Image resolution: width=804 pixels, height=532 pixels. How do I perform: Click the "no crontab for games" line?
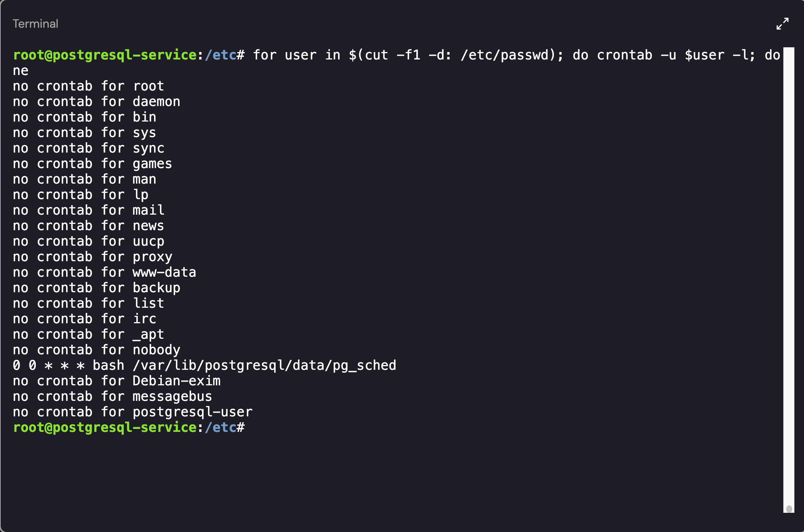tap(92, 164)
